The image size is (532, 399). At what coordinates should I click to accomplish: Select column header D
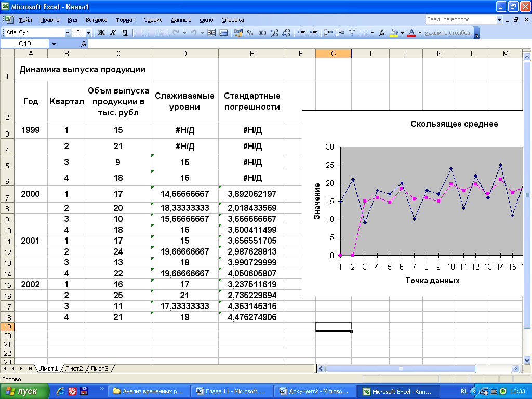(x=184, y=54)
